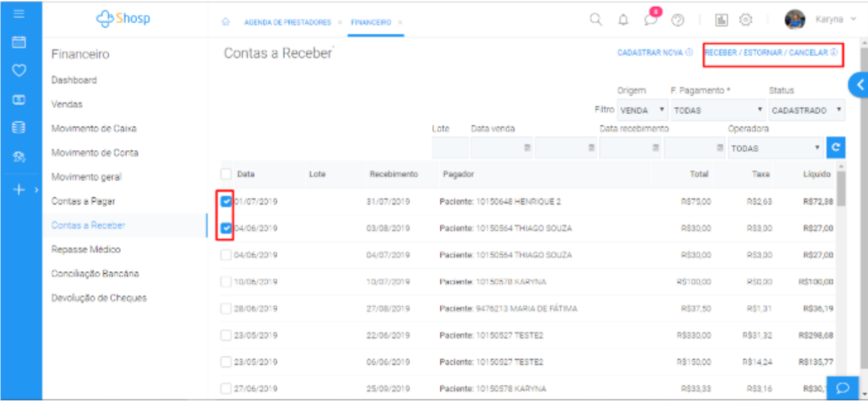Click the blue refresh filter button
The width and height of the screenshot is (868, 402).
point(835,148)
